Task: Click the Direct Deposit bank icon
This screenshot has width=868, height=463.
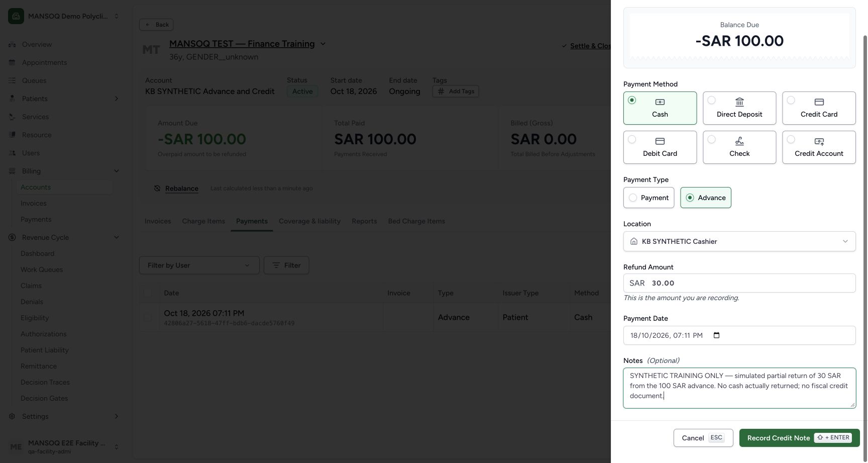Action: click(739, 102)
